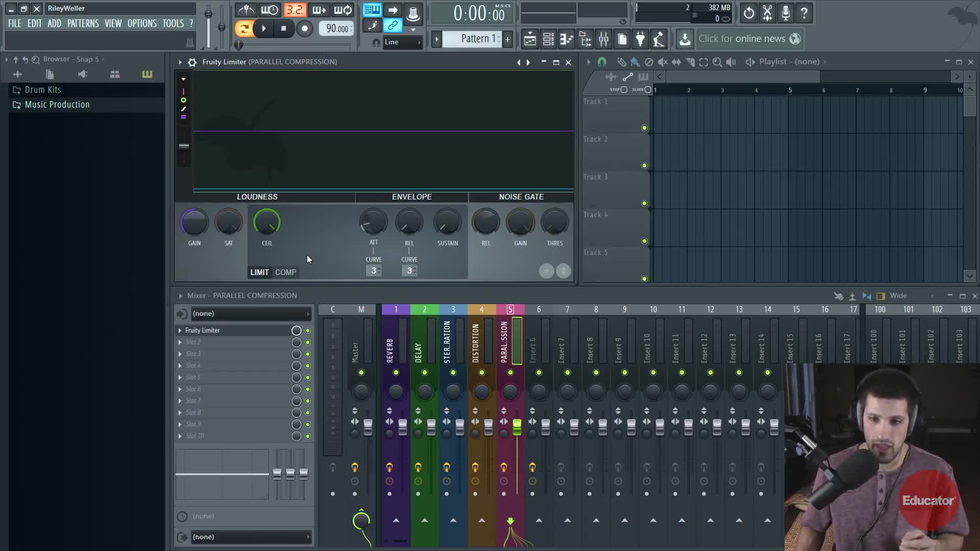
Task: Open the piano roll view
Action: coord(567,39)
